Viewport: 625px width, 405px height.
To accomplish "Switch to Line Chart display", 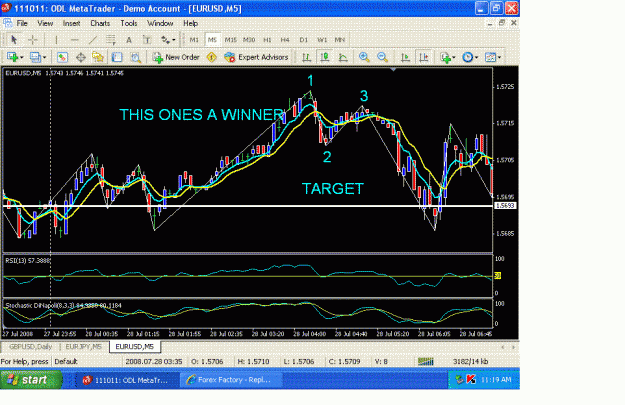I will point(343,57).
